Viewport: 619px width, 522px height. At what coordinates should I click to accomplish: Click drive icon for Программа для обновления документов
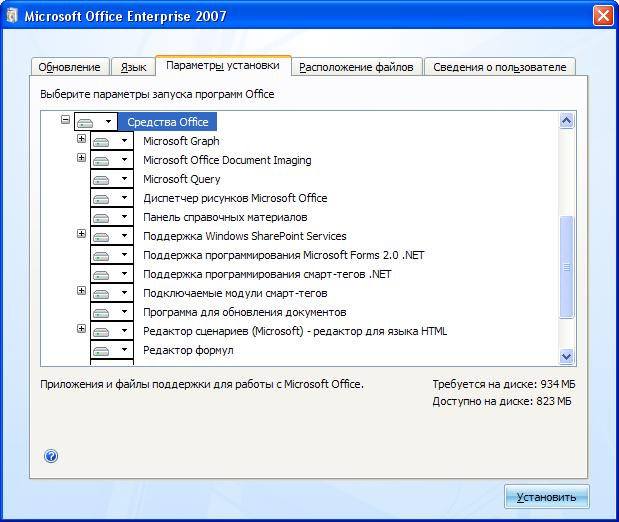tap(101, 313)
